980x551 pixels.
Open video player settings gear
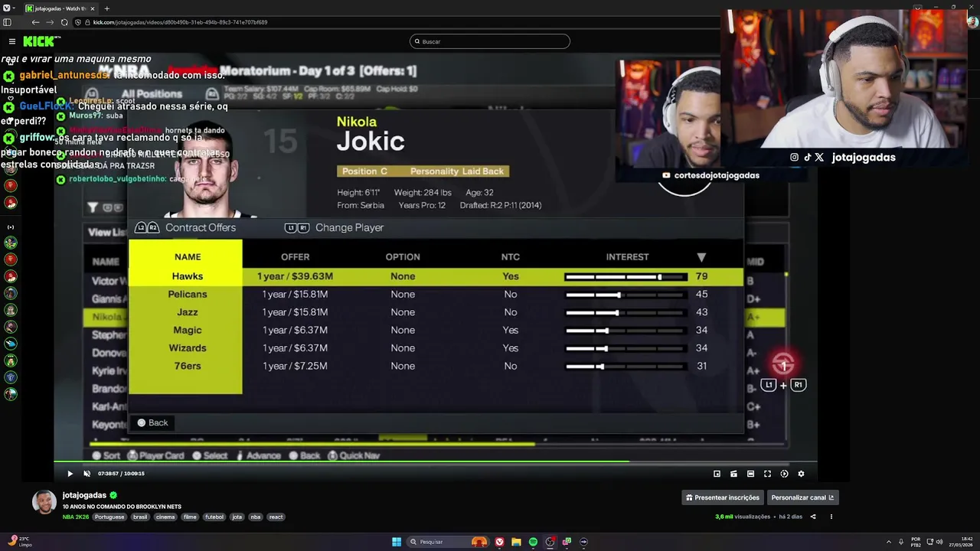tap(801, 474)
